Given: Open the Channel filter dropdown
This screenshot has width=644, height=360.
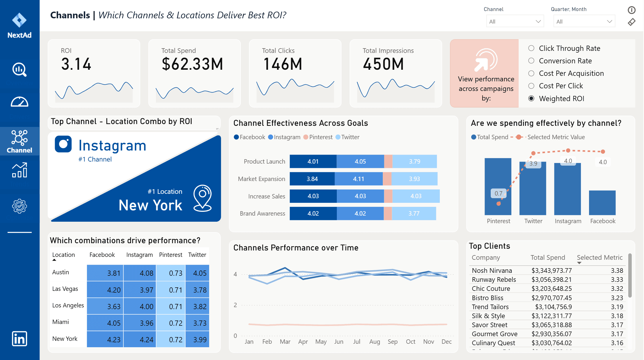Looking at the screenshot, I should pos(515,22).
